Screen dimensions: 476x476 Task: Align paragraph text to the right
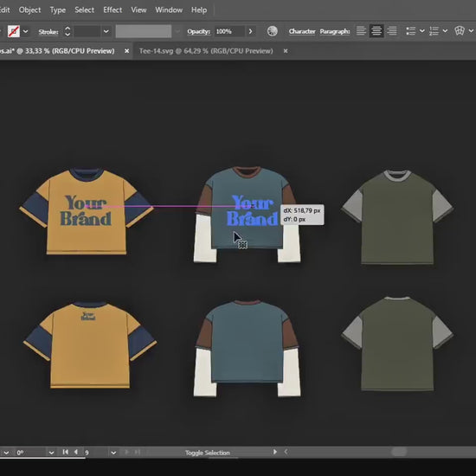(392, 31)
